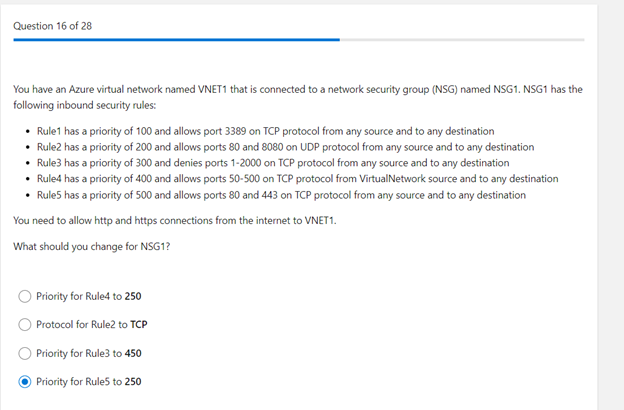Pick the Priority for Rule3 to 450 radio button

pos(25,353)
